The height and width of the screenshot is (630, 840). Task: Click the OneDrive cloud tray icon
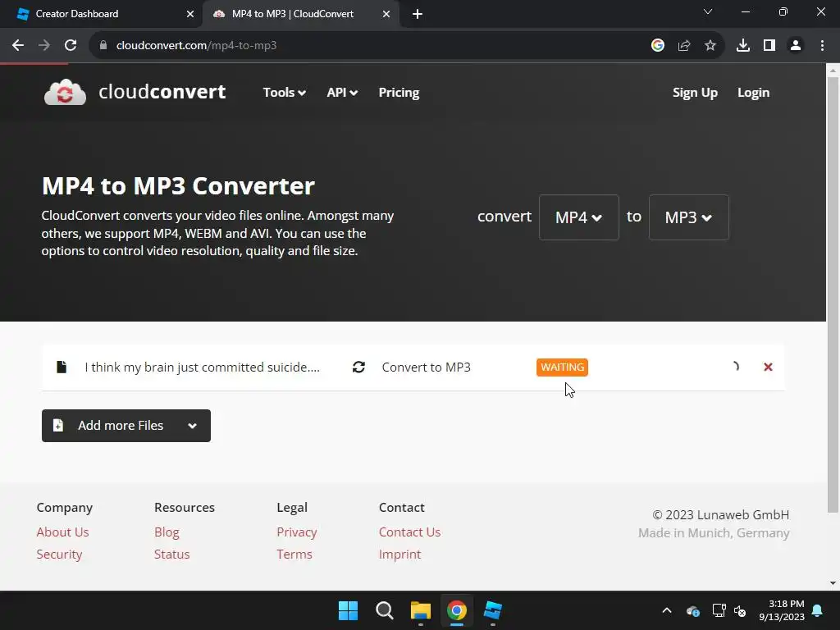point(692,610)
